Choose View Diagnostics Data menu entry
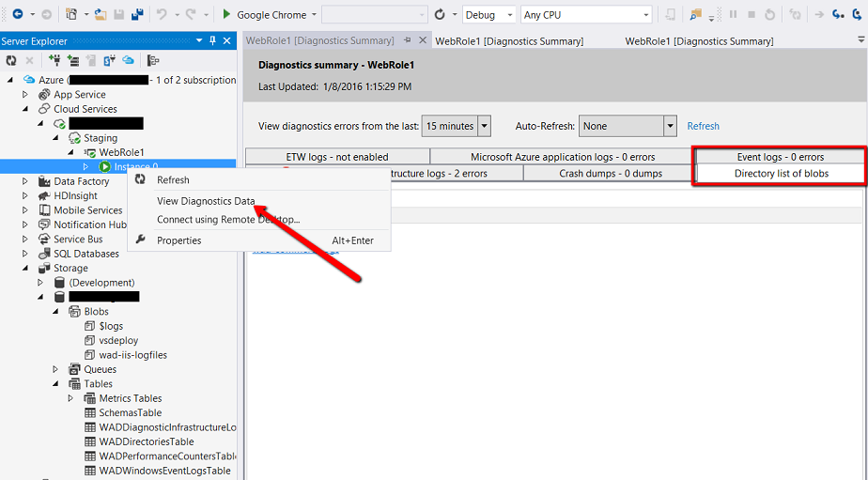868x480 pixels. (x=259, y=201)
